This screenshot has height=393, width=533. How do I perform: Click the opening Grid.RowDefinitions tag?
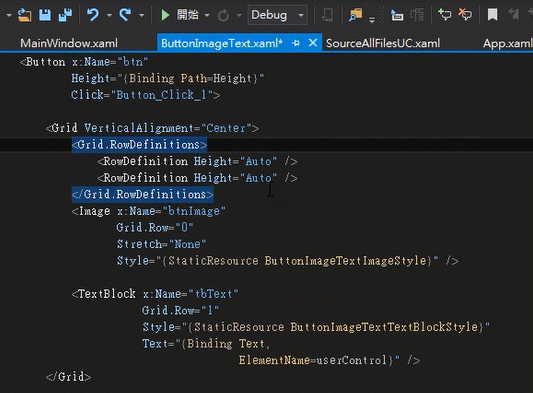click(x=139, y=145)
